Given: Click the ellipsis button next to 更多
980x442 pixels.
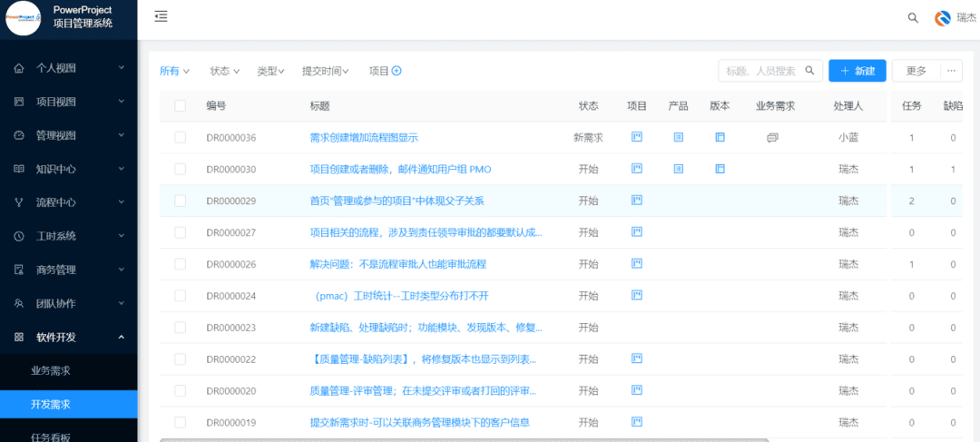Looking at the screenshot, I should (951, 71).
